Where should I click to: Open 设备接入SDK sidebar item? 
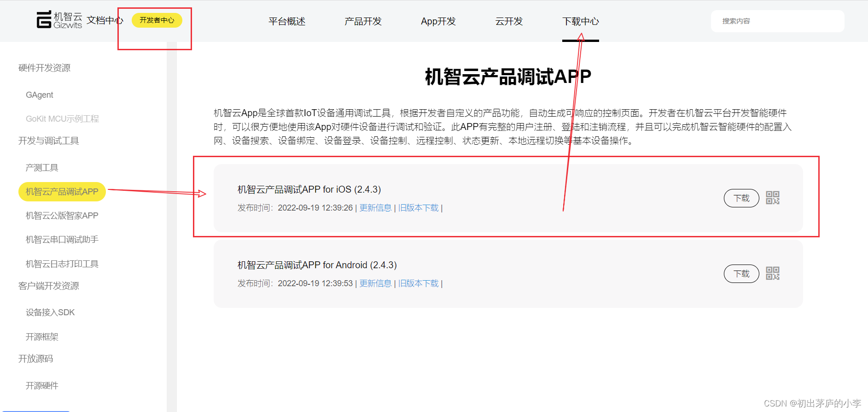(x=50, y=312)
